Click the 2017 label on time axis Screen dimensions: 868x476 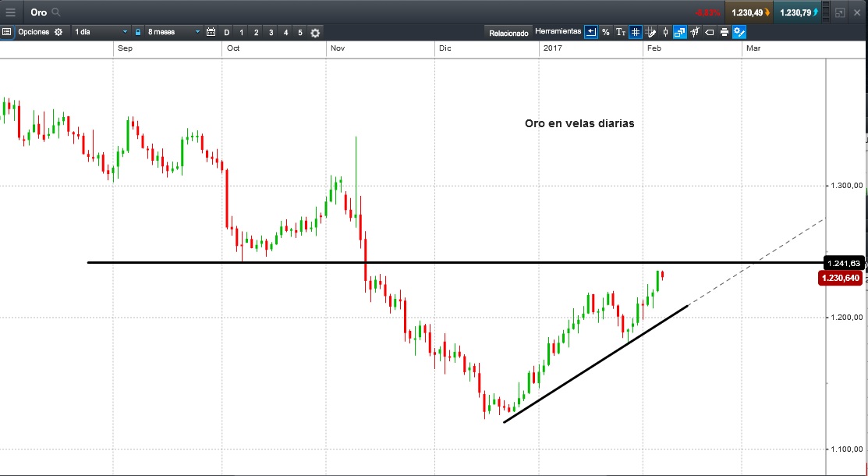coord(552,48)
